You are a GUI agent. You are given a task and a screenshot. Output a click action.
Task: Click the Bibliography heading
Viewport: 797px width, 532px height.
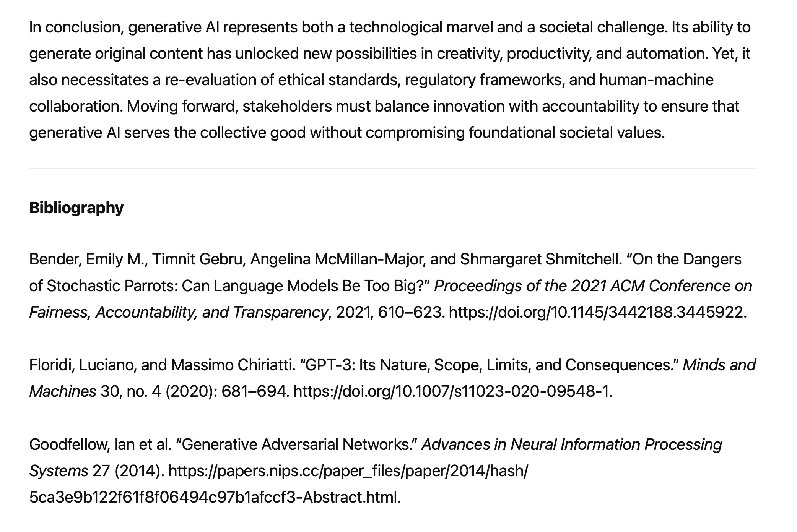[x=76, y=208]
